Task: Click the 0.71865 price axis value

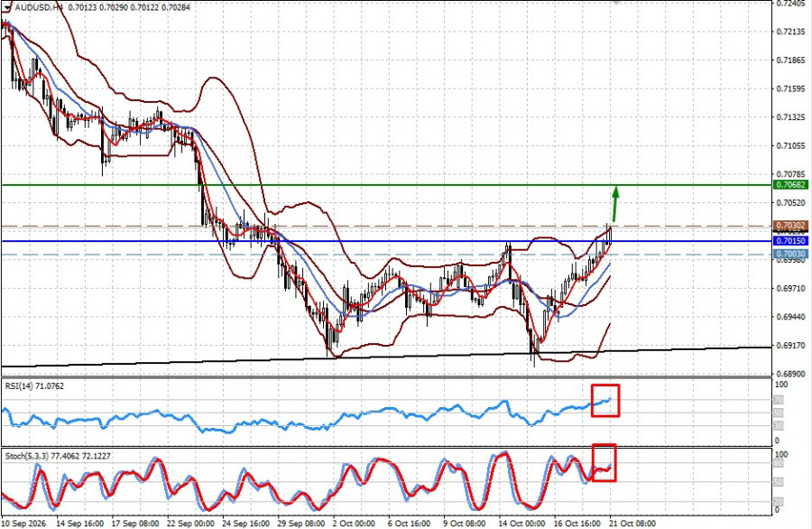Action: (x=791, y=60)
